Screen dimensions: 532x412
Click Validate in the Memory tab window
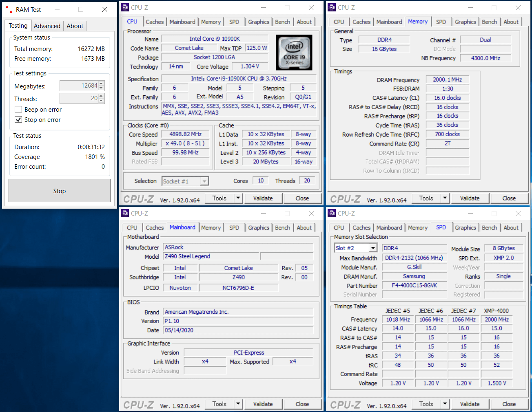[470, 198]
